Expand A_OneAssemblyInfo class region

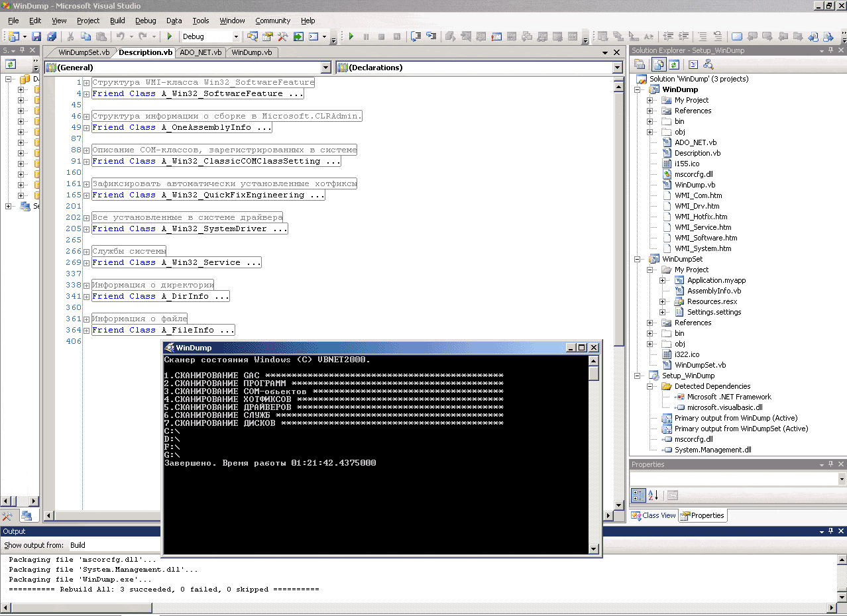(x=87, y=127)
